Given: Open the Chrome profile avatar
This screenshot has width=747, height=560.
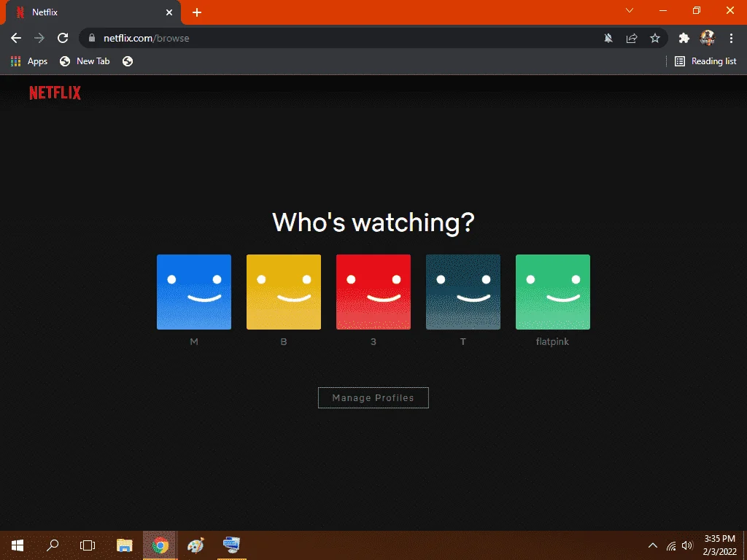Looking at the screenshot, I should [708, 38].
